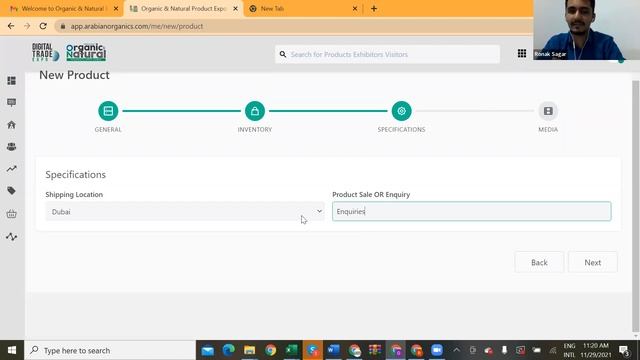Open Windows Start menu
This screenshot has height=360, width=640.
coord(12,350)
